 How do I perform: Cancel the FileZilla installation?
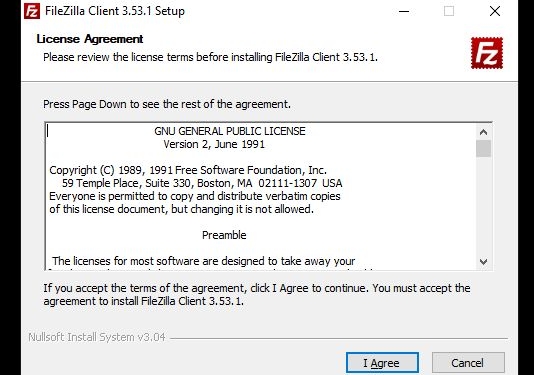468,363
